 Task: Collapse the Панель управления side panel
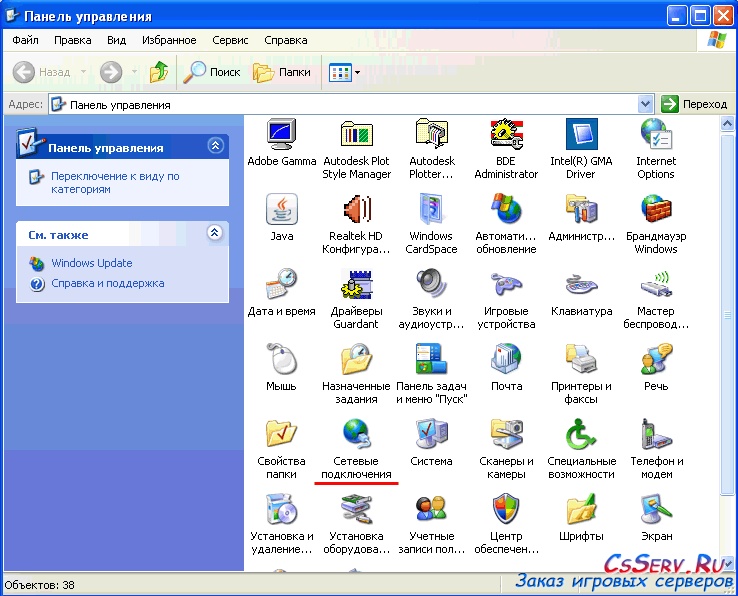(x=216, y=146)
